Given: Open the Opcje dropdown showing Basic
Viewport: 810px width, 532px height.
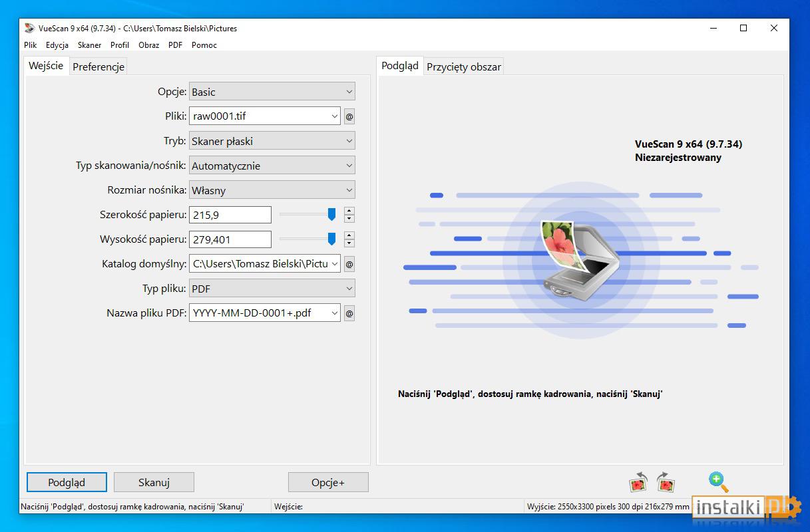Looking at the screenshot, I should 272,92.
